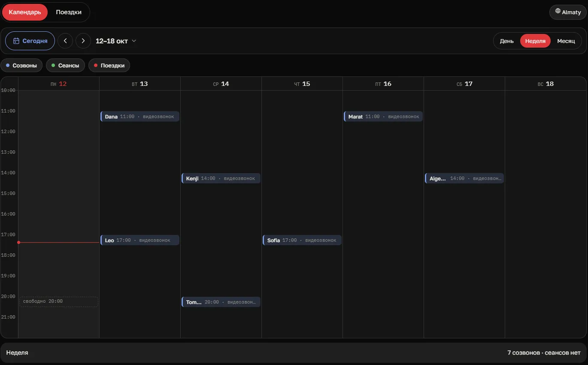Open the Almaty timezone selector
588x365 pixels.
568,12
